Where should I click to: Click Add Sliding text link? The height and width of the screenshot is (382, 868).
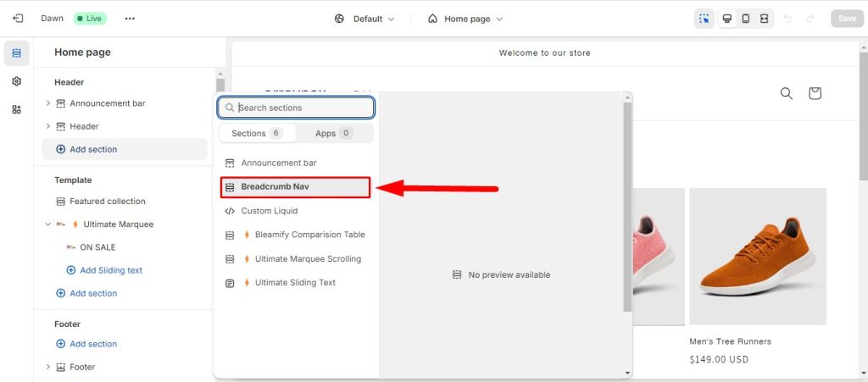(111, 270)
